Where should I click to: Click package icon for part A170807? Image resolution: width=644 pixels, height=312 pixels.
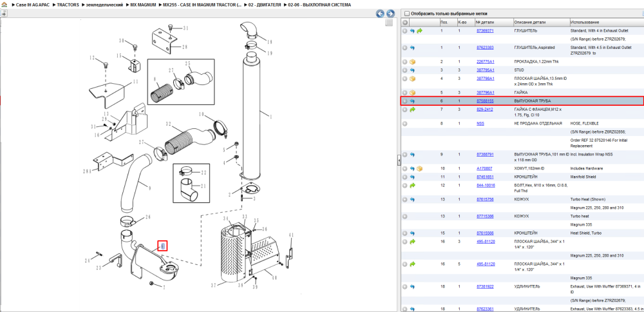click(x=419, y=168)
